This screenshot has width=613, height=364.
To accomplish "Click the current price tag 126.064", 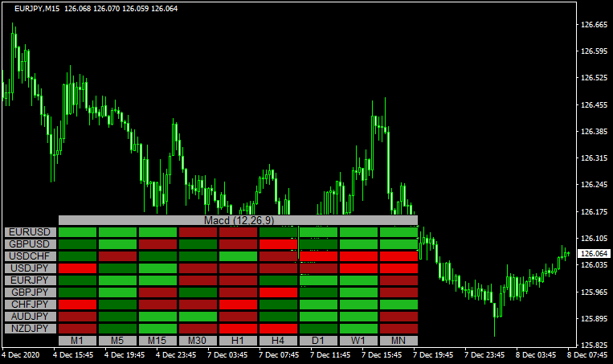I will (x=594, y=254).
